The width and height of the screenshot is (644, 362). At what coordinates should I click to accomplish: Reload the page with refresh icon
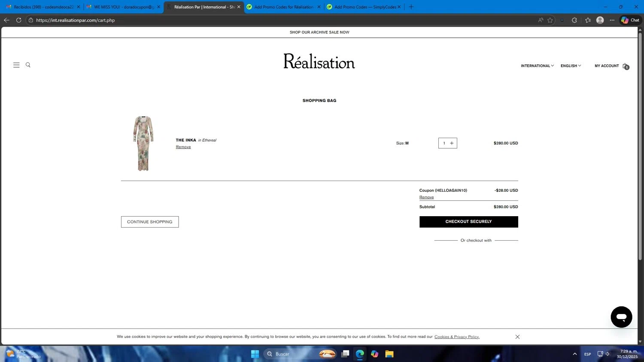pyautogui.click(x=18, y=20)
